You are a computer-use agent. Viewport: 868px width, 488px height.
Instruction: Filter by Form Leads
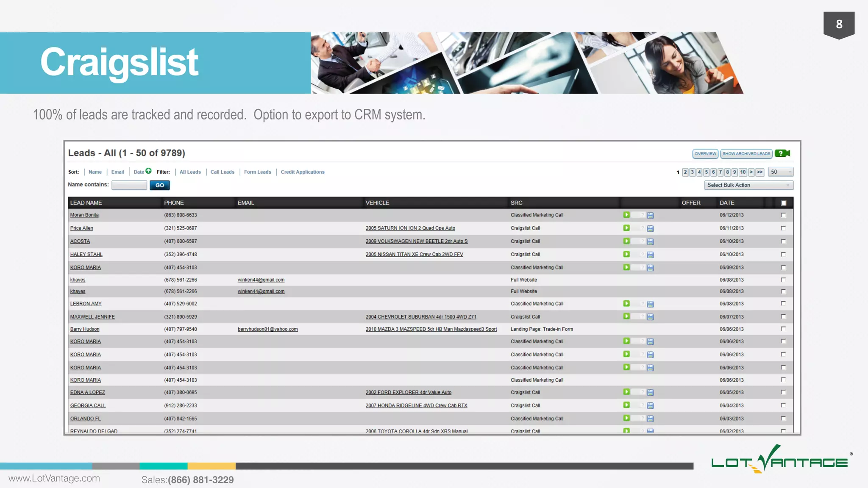pyautogui.click(x=257, y=172)
